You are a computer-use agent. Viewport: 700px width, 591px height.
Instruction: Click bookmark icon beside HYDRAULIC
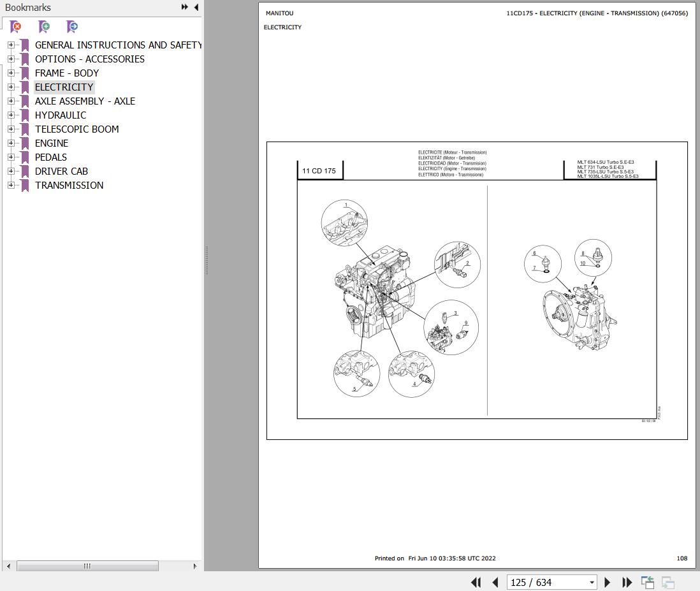[25, 115]
